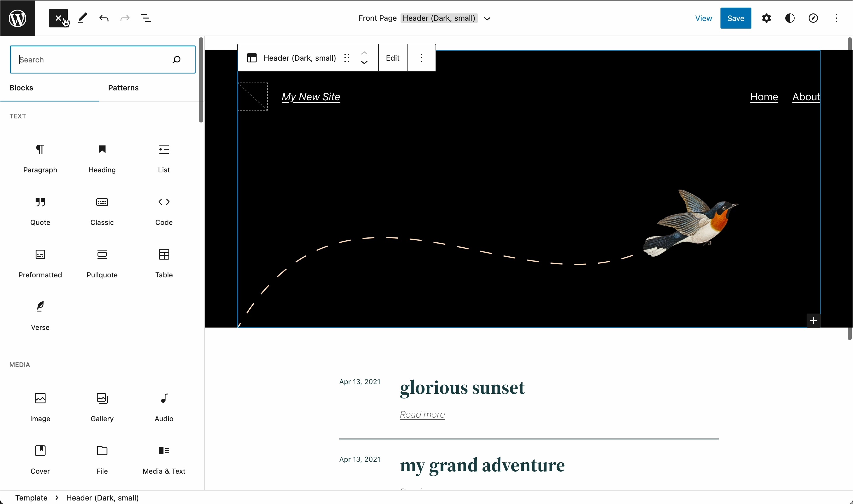Click the Save button
This screenshot has width=853, height=504.
[x=735, y=18]
